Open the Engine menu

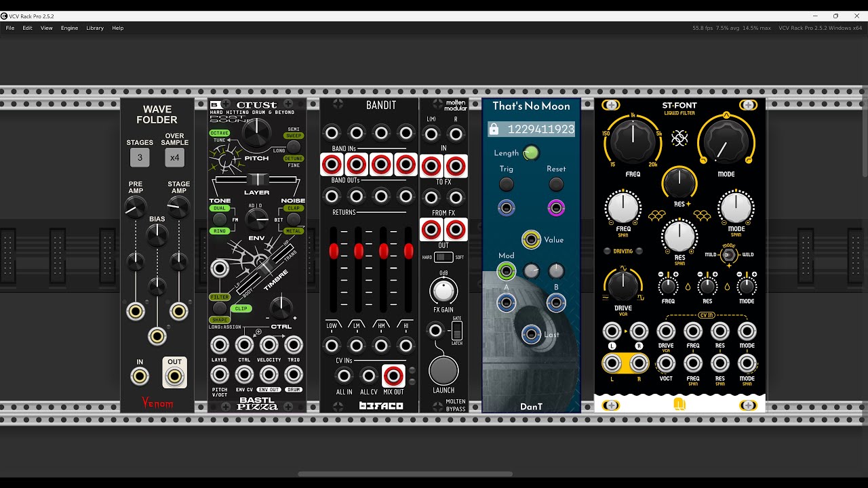pyautogui.click(x=69, y=28)
